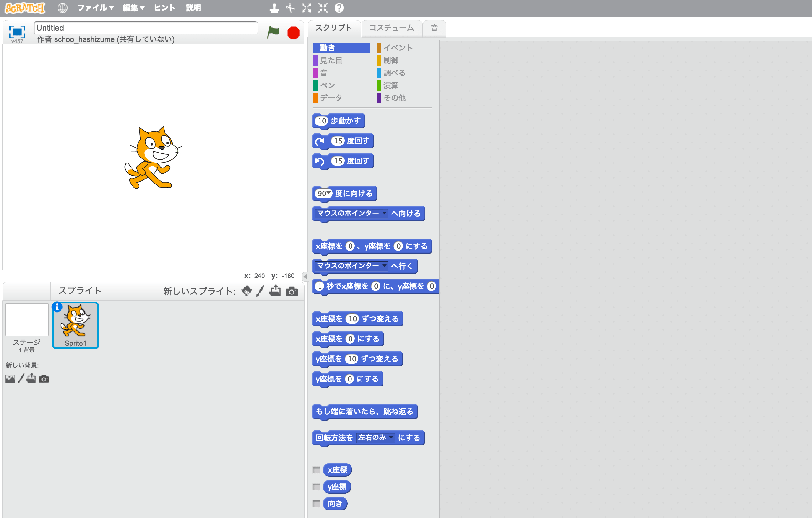Select データ block category

tap(341, 98)
